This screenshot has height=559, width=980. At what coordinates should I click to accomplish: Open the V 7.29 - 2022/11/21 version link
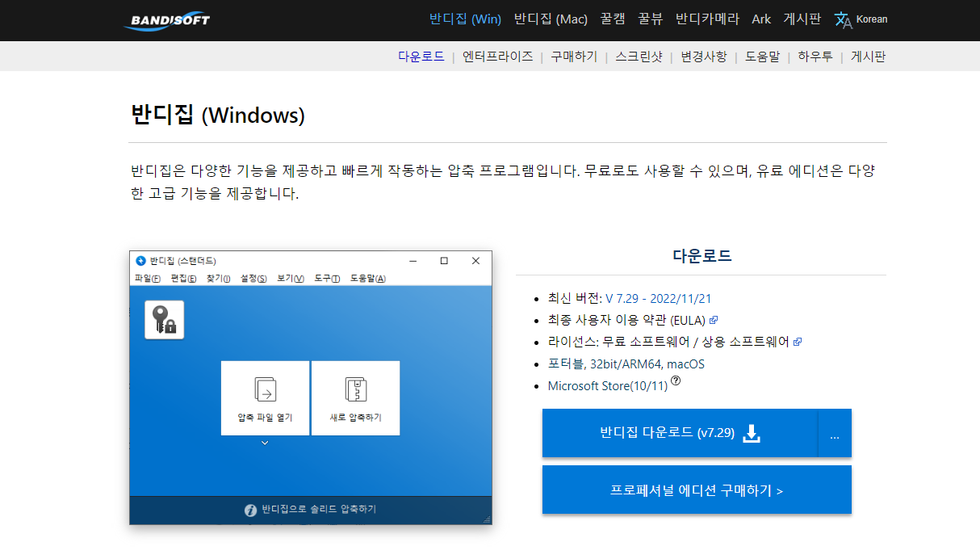coord(659,298)
